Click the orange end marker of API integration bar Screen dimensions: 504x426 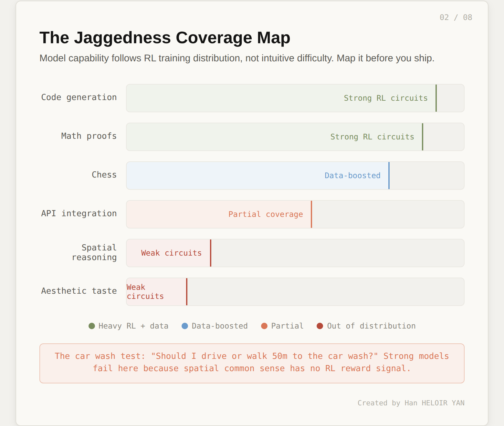(311, 214)
